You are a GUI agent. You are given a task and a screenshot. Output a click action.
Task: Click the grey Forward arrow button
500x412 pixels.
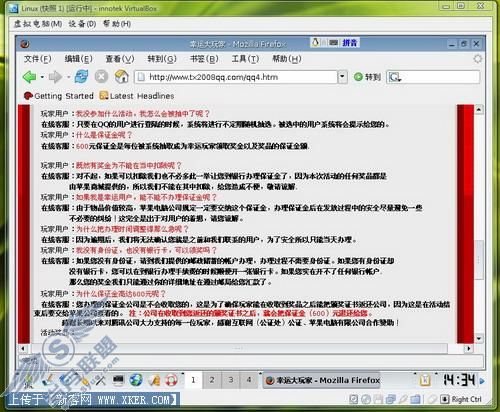tap(55, 77)
